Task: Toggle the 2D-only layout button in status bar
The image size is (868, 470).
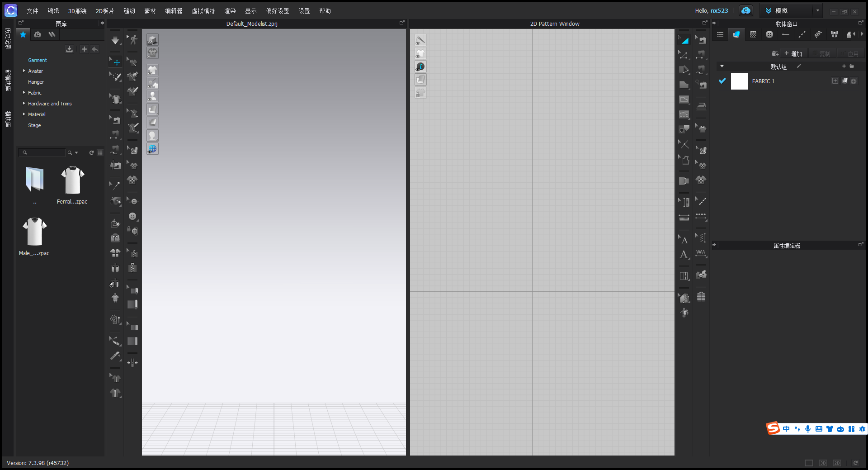Action: coord(837,463)
